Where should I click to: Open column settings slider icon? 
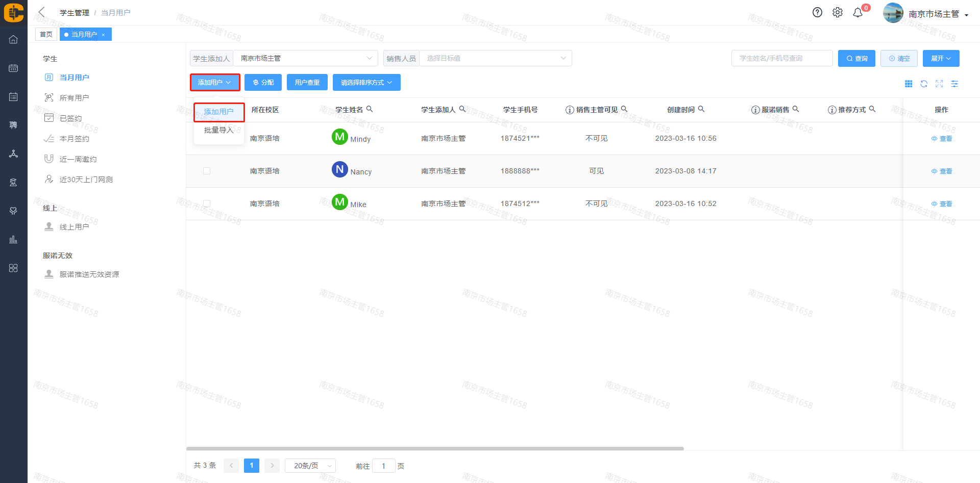coord(954,84)
